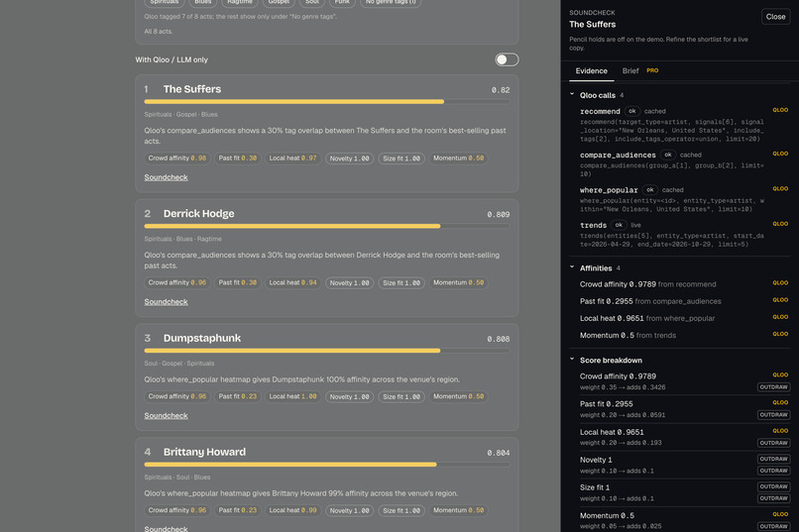Click OUTDRAW badge under Crowd affinity score breakdown
The width and height of the screenshot is (799, 532).
pos(773,387)
